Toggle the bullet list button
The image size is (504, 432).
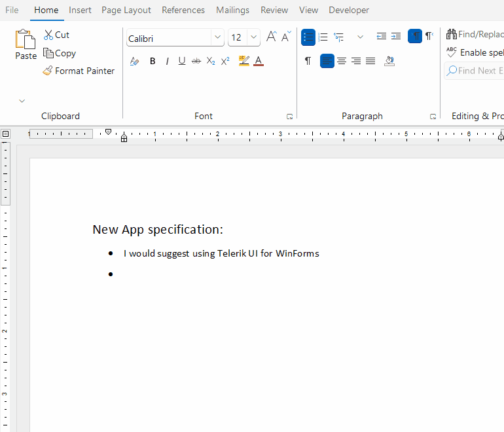(x=308, y=37)
